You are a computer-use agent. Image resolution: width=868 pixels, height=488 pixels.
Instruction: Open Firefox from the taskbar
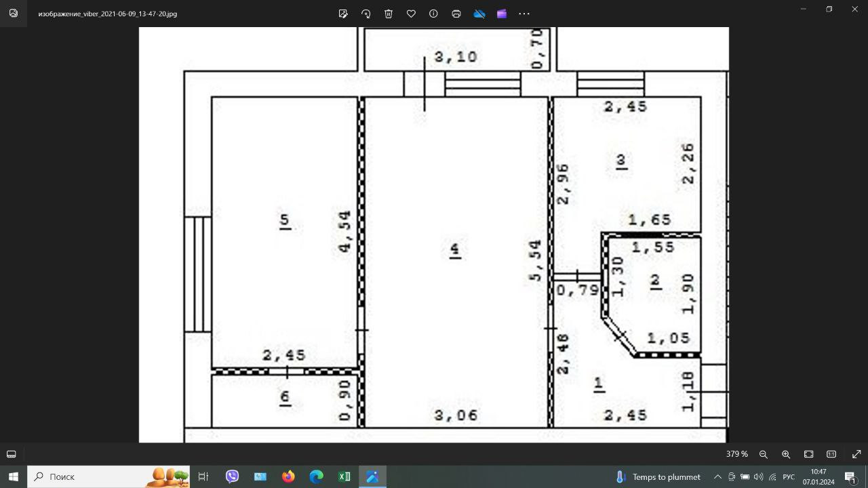tap(288, 476)
